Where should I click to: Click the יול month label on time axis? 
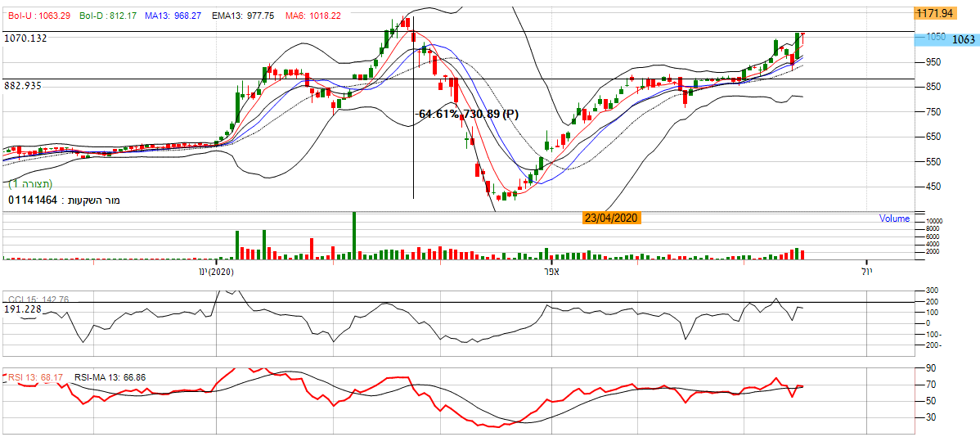pos(867,271)
